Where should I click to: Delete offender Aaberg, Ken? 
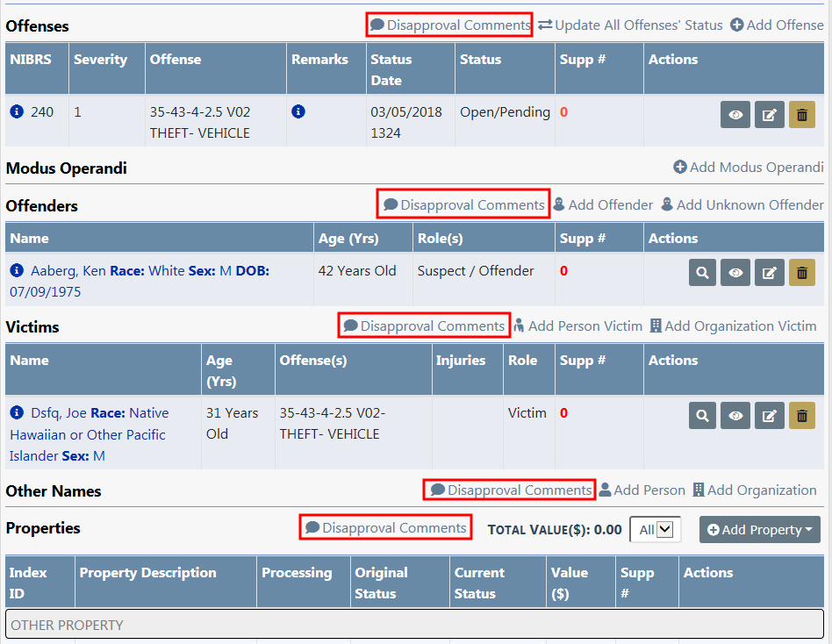point(801,274)
